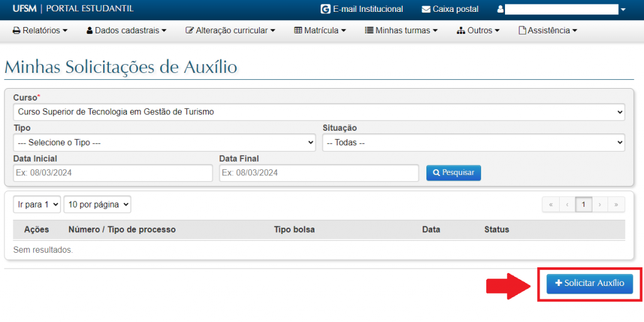Click the envelope icon for Caixa postal
Screen dimensions: 644x322
[426, 9]
